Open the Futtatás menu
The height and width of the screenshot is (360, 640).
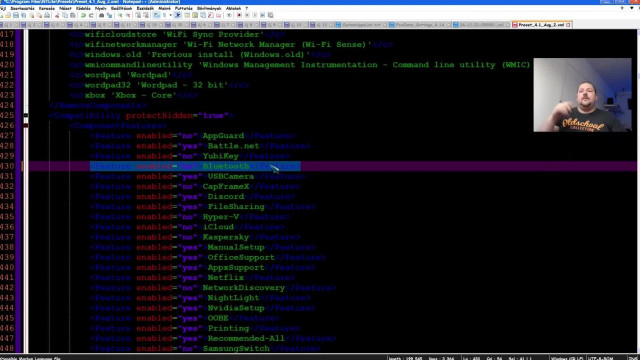[x=183, y=8]
